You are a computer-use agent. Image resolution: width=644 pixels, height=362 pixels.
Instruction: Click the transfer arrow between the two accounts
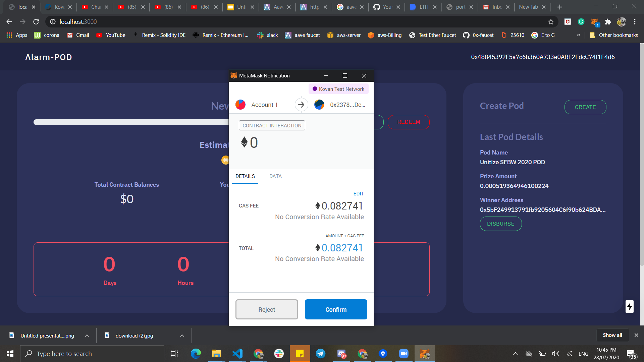click(301, 105)
